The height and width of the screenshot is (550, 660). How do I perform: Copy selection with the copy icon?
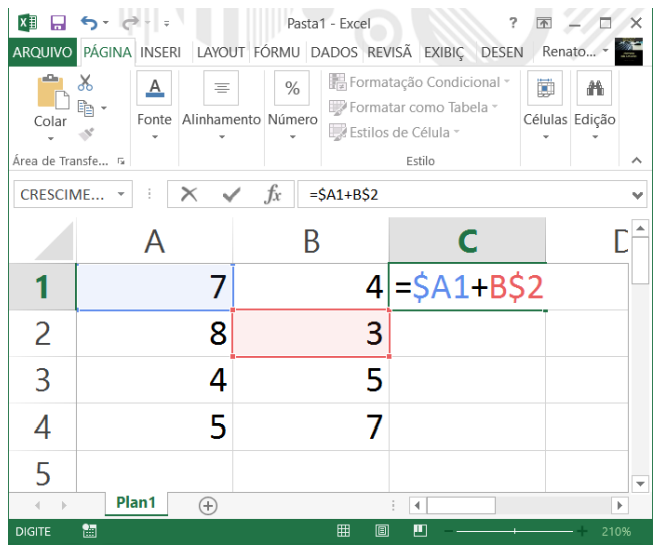click(x=86, y=108)
